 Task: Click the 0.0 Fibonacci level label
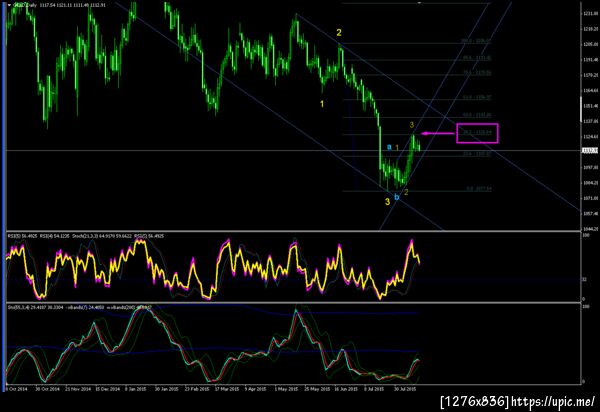[479, 189]
